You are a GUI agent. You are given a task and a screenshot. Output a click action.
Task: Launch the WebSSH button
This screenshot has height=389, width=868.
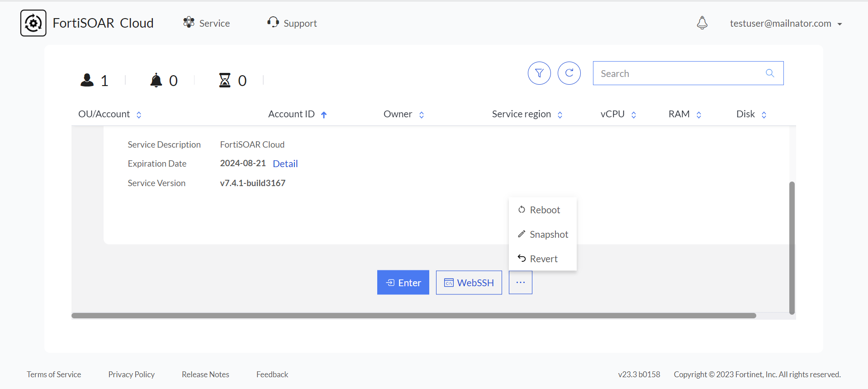point(469,283)
